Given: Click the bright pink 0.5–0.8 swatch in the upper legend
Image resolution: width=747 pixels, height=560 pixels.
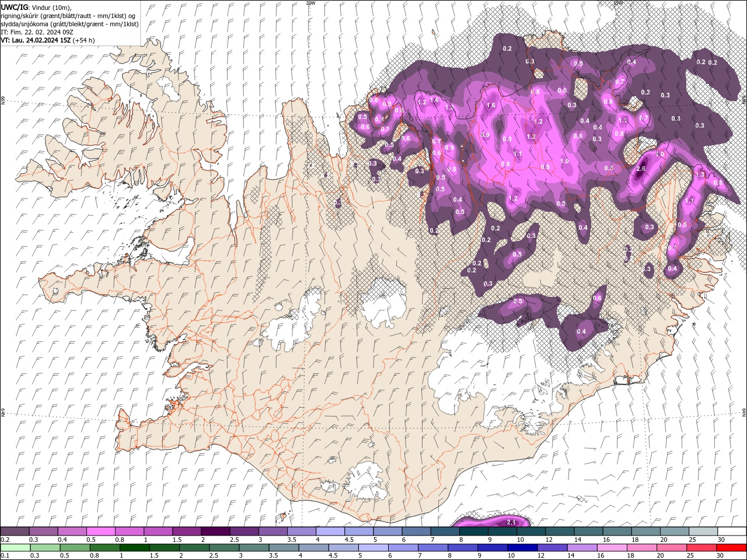Looking at the screenshot, I should pos(100,531).
